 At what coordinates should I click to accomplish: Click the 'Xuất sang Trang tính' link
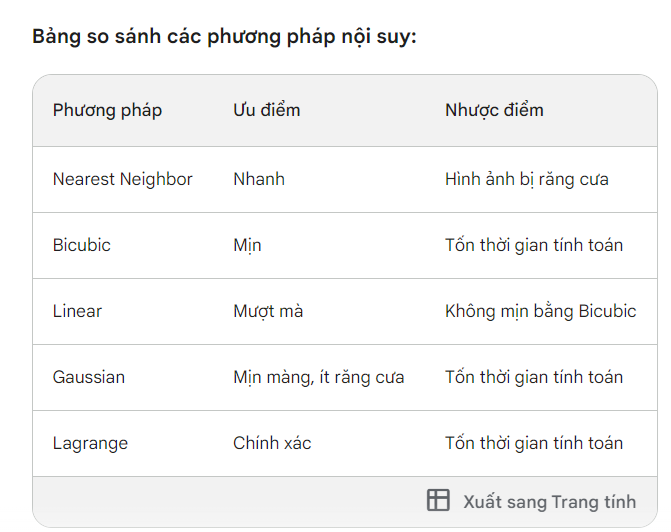tap(549, 501)
